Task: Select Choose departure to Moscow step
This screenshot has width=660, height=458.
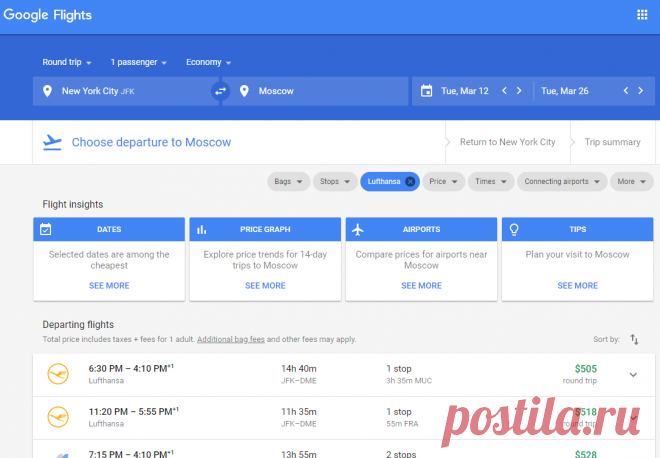Action: tap(151, 142)
